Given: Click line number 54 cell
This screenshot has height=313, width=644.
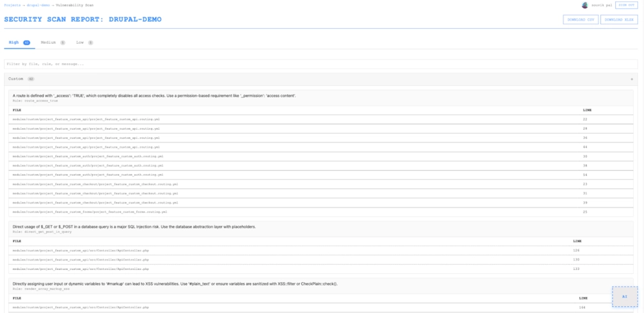Looking at the screenshot, I should tap(585, 175).
